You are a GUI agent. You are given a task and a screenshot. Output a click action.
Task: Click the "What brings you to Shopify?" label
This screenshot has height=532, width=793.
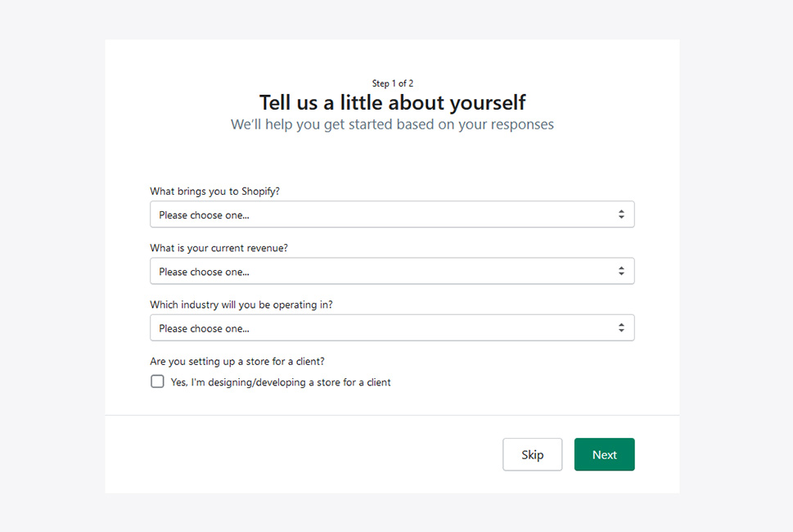[x=214, y=192]
